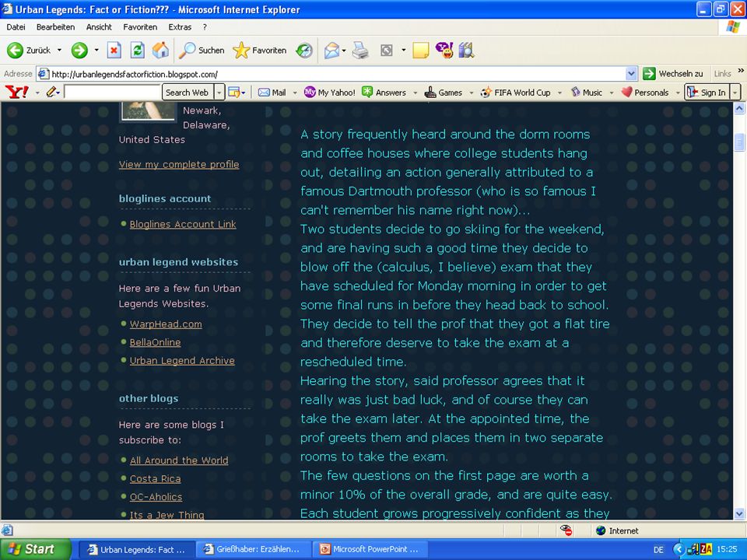Click the Yahoo search text field
This screenshot has height=560, width=747.
[112, 93]
